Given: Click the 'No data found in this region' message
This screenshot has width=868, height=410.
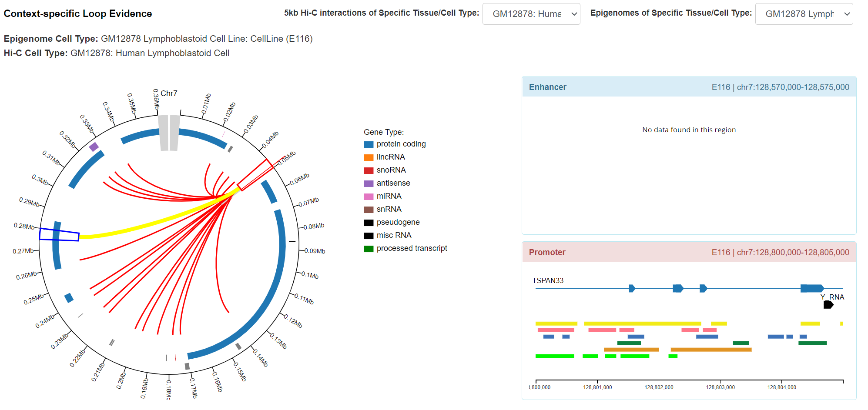Looking at the screenshot, I should pos(689,130).
